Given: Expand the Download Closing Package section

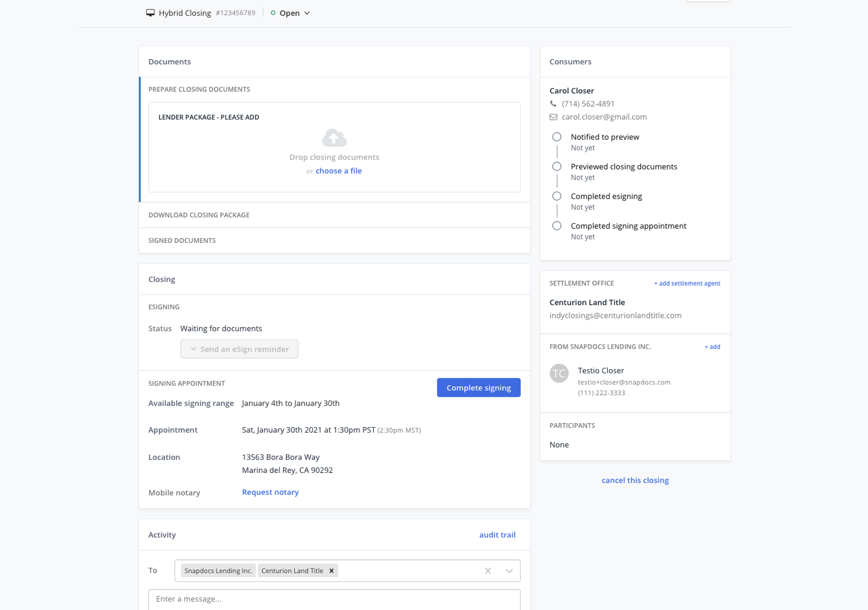Looking at the screenshot, I should [x=199, y=215].
